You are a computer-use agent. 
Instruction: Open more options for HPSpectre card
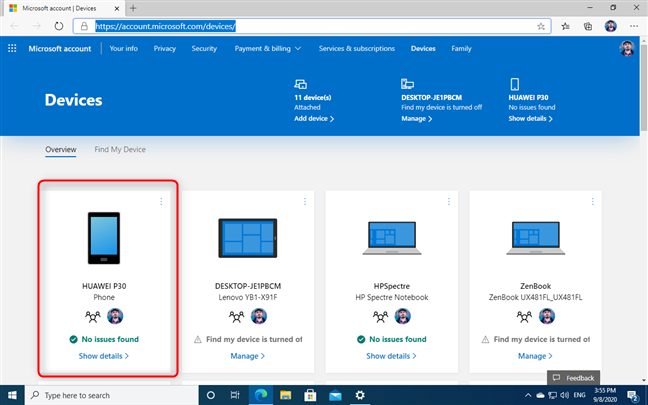[449, 201]
